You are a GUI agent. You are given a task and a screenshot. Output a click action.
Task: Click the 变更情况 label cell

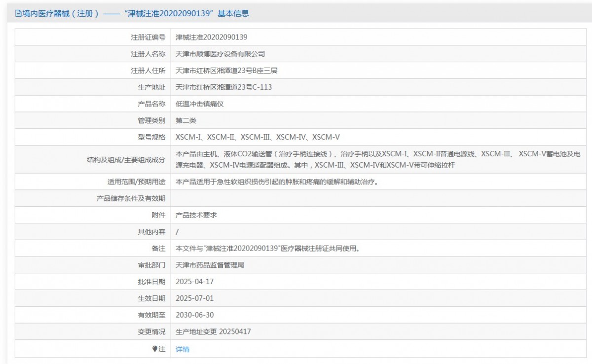93,332
